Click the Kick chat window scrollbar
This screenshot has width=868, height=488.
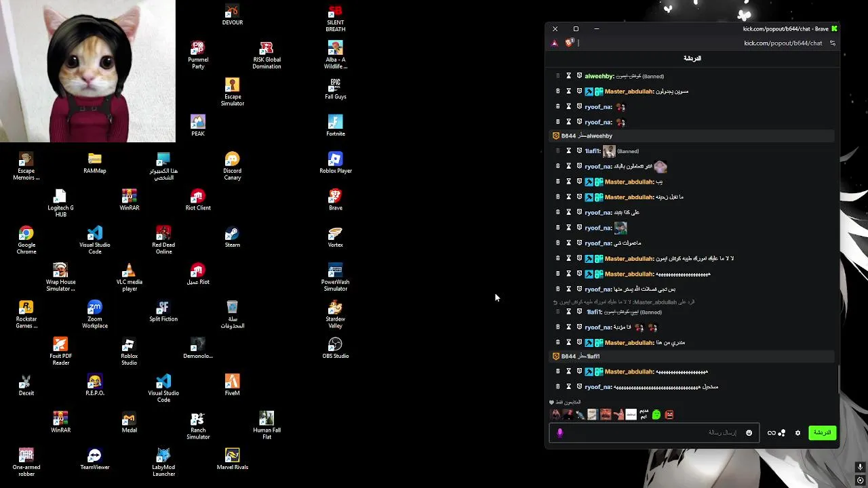point(838,380)
